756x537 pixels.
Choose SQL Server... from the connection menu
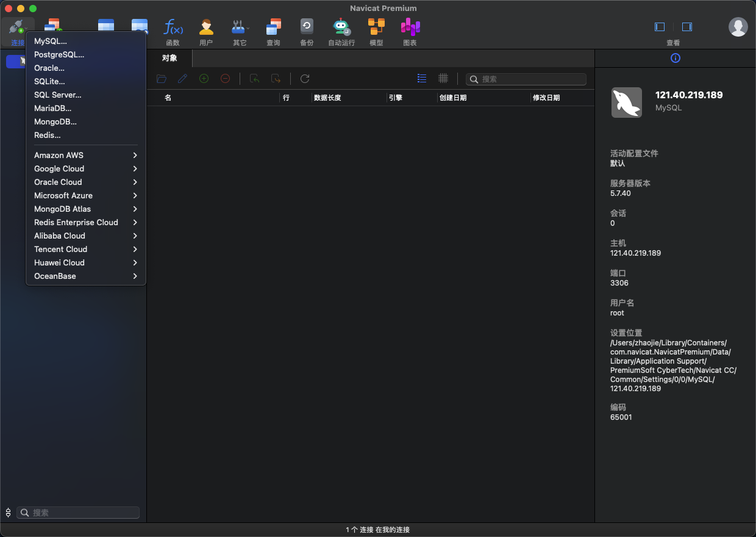tap(86, 95)
